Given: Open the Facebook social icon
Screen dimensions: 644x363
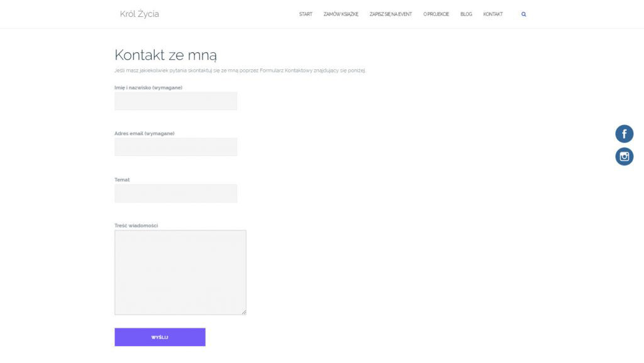Looking at the screenshot, I should (x=624, y=134).
